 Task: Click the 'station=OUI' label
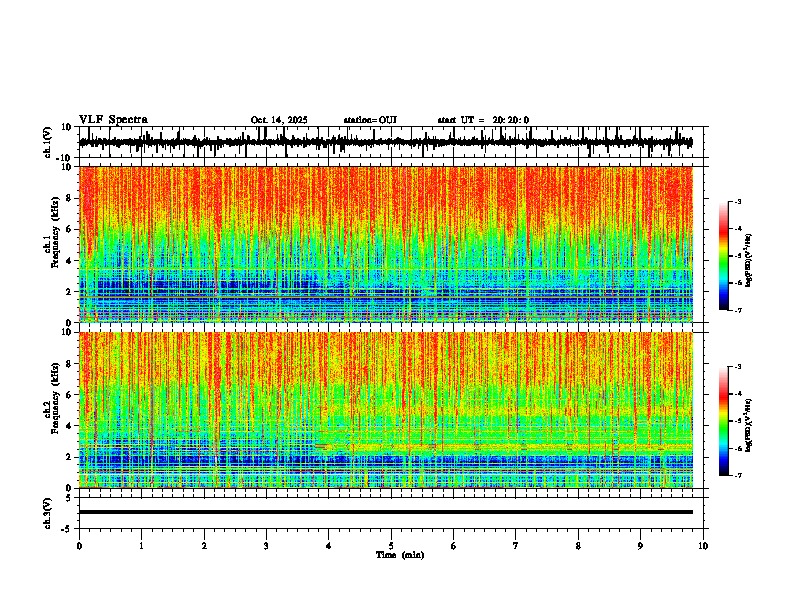pyautogui.click(x=370, y=120)
